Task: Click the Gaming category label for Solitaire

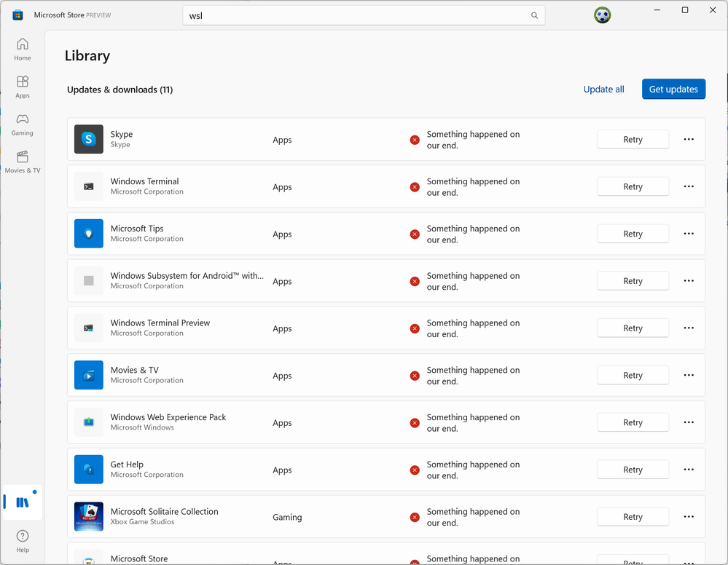Action: (x=287, y=517)
